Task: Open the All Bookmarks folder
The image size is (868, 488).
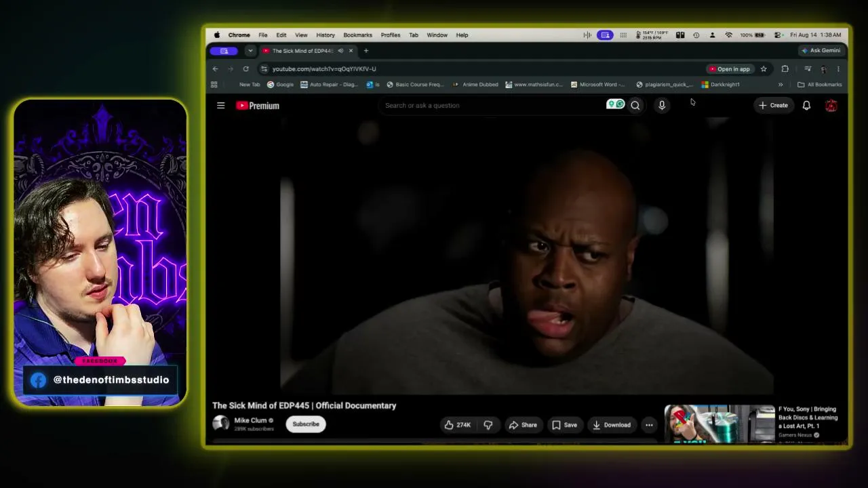Action: pyautogui.click(x=820, y=85)
